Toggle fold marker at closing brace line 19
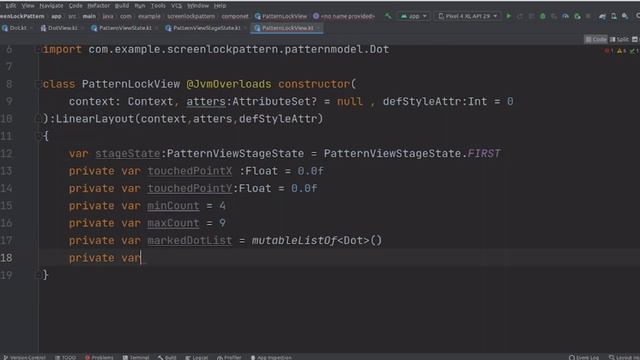640x360 pixels. click(38, 275)
